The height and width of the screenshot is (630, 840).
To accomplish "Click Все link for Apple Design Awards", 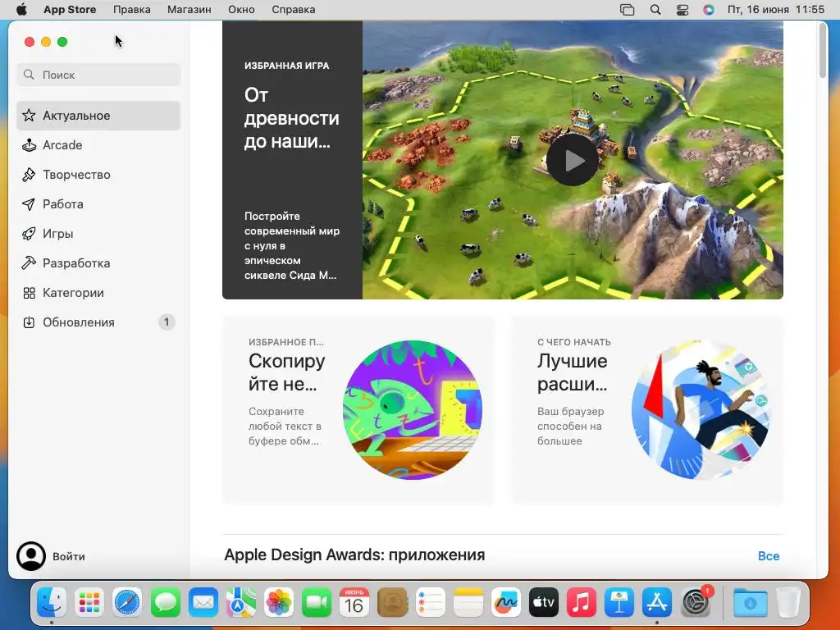I will tap(768, 556).
